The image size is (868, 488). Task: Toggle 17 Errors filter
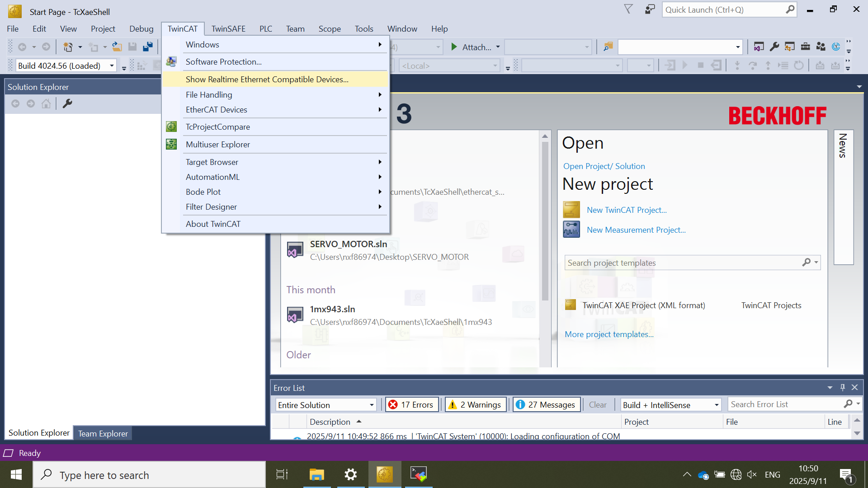click(411, 405)
